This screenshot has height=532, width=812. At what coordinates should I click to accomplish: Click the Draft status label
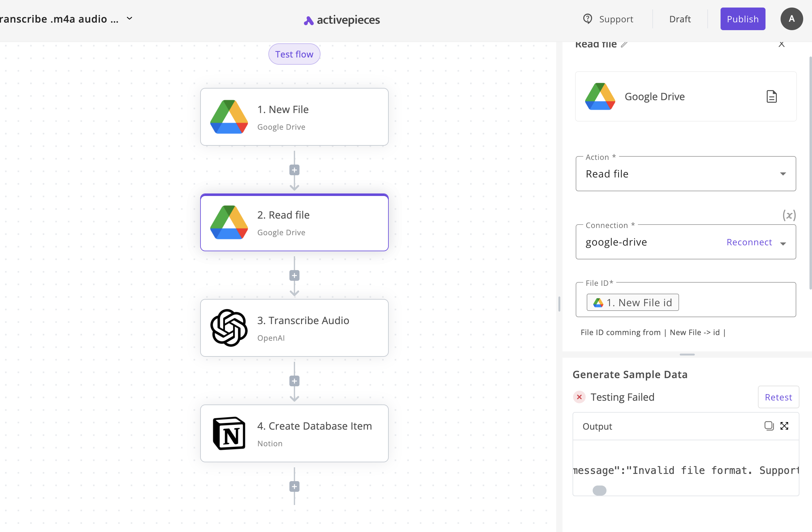click(x=680, y=19)
